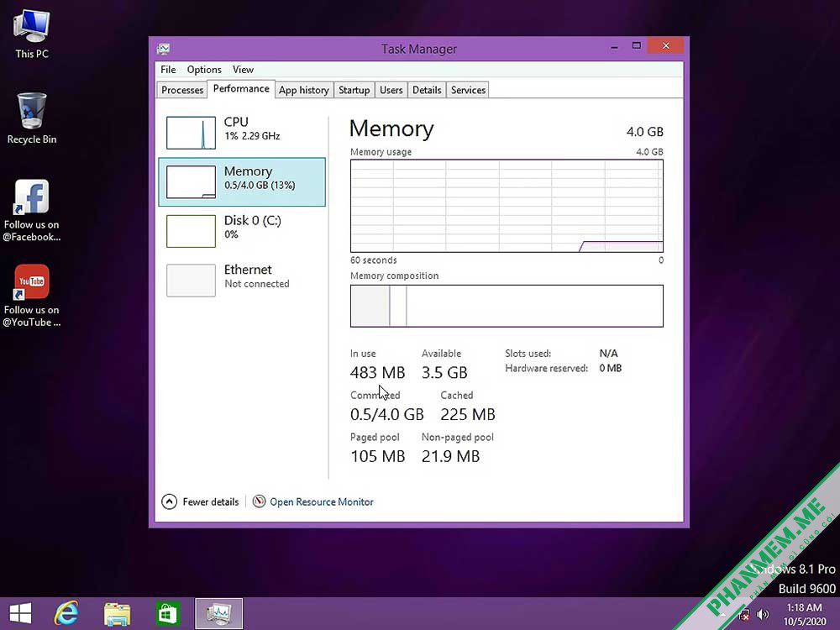Screen dimensions: 840x630
Task: Click the Paged pool 105 MB value
Action: [378, 456]
